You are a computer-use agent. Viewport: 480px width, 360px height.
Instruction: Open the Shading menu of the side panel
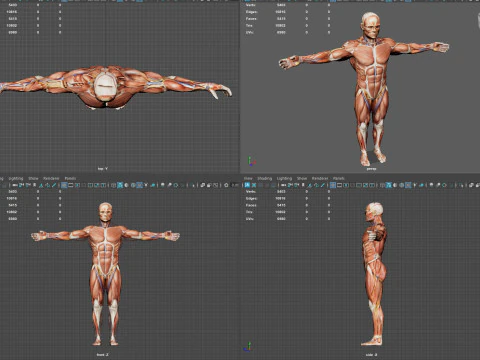[264, 178]
